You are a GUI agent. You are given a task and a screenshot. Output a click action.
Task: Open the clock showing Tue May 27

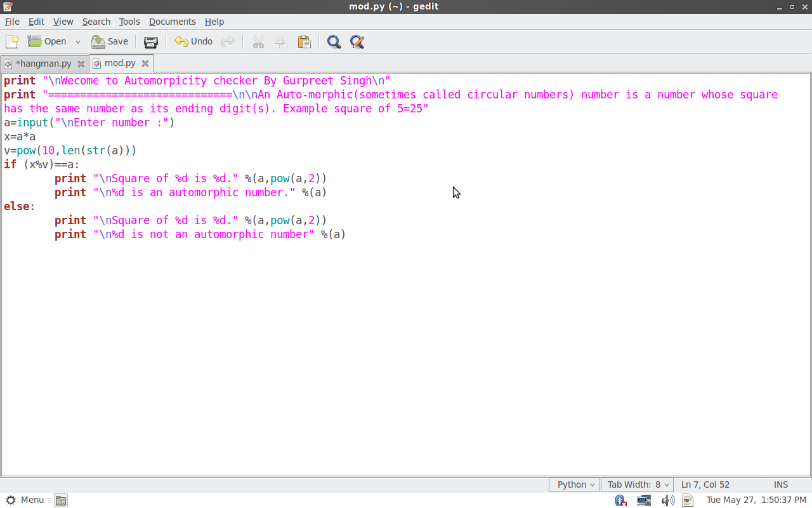(x=757, y=500)
